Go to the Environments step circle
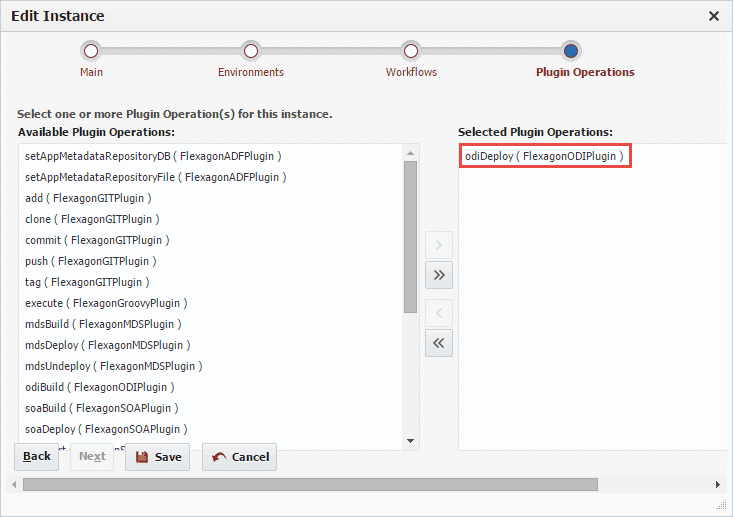 coord(251,51)
